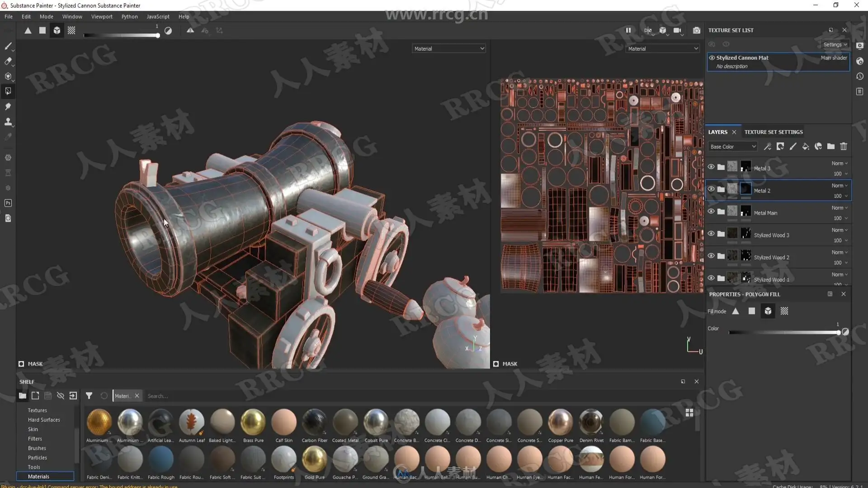Open the 3D viewport Material dropdown
Screen dimensions: 868x488
tap(448, 48)
